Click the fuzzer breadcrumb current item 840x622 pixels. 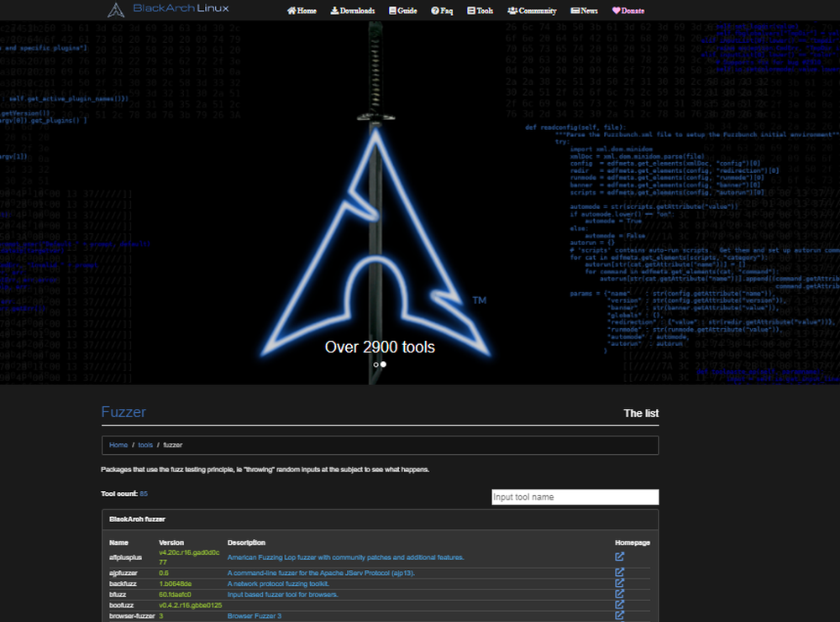[172, 445]
